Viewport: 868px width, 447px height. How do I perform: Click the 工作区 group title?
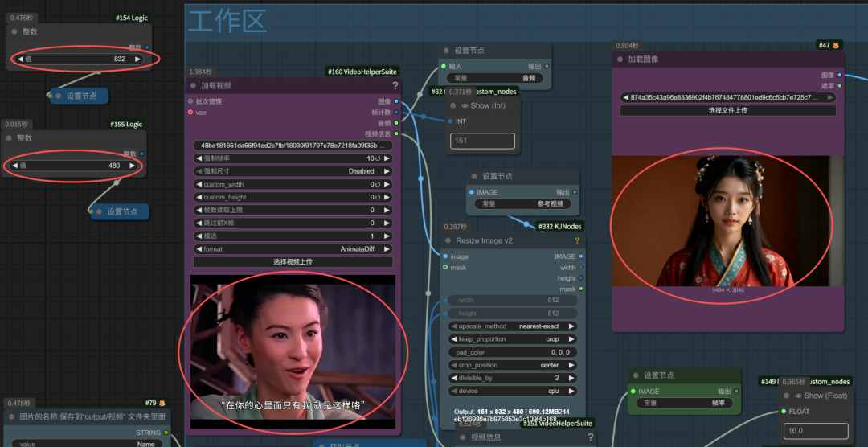click(228, 23)
